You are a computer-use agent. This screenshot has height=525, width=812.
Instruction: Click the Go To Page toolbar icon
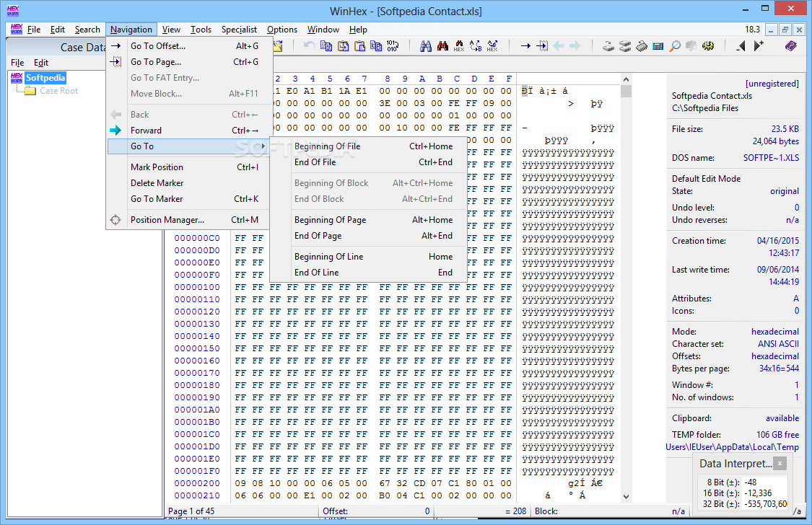542,46
